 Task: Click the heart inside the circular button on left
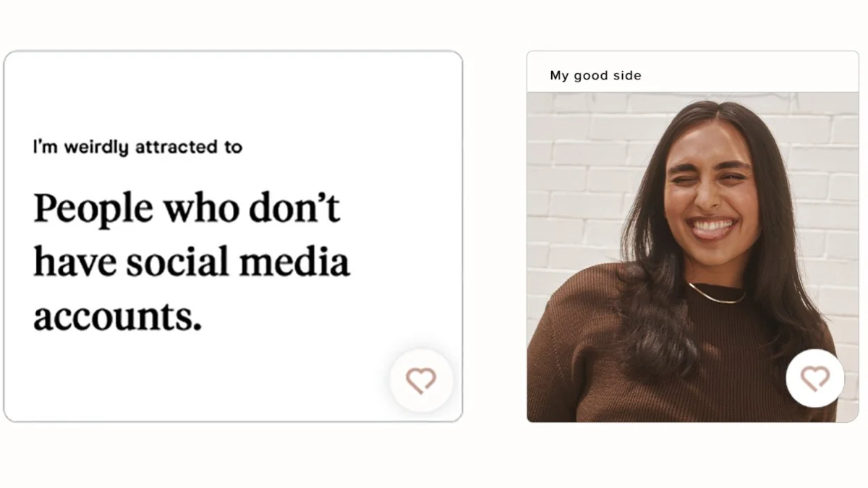click(422, 379)
